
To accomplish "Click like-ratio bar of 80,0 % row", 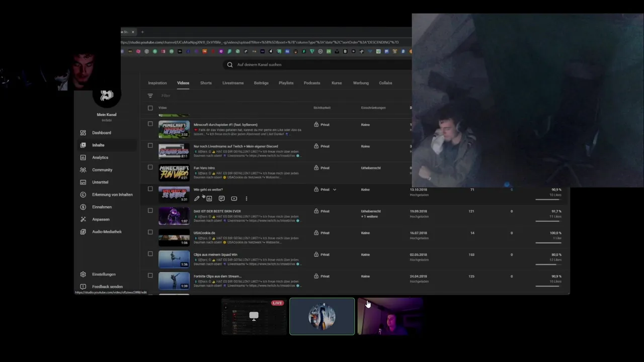I will tap(548, 264).
